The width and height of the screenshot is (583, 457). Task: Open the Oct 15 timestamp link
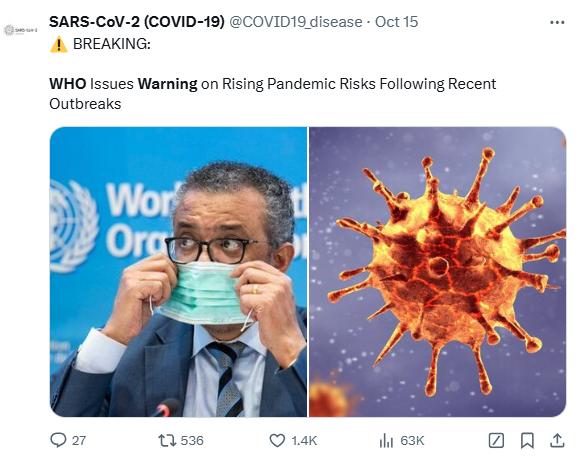[396, 22]
